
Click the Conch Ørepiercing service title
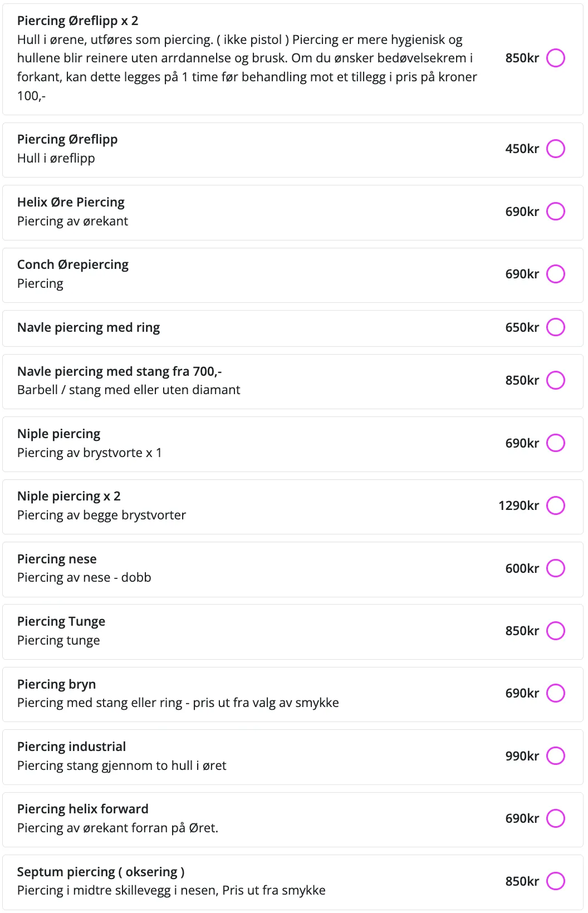[73, 264]
